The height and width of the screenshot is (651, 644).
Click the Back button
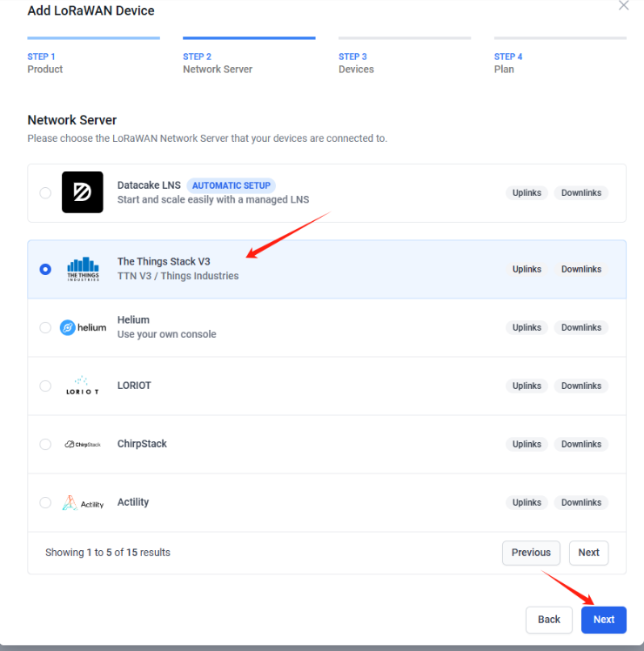(549, 620)
